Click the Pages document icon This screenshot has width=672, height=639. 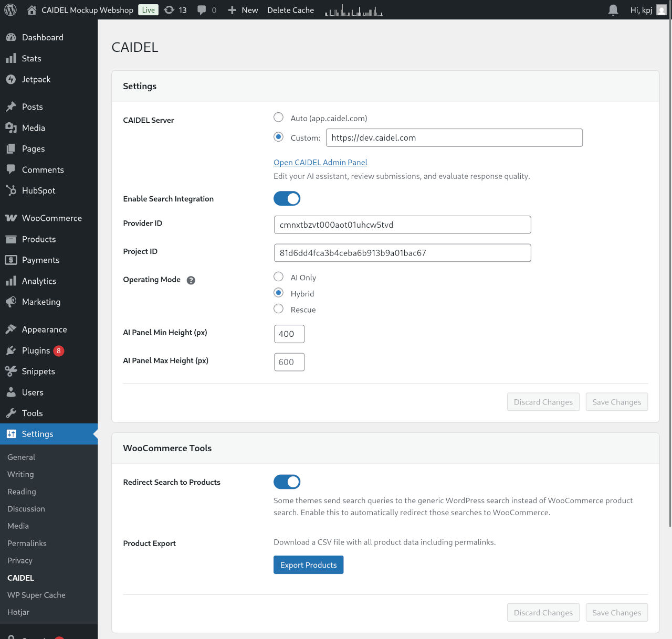pos(11,148)
